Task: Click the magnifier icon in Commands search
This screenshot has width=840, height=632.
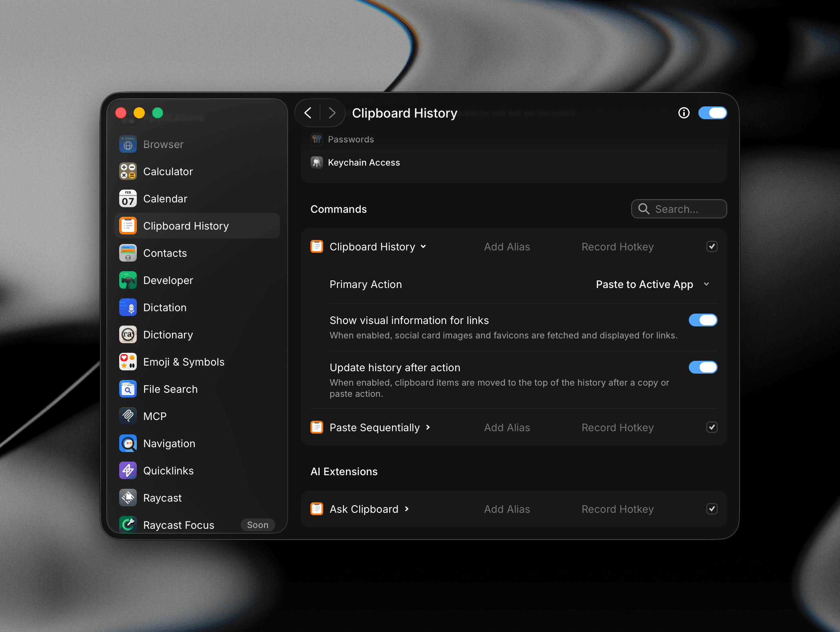Action: click(x=644, y=209)
